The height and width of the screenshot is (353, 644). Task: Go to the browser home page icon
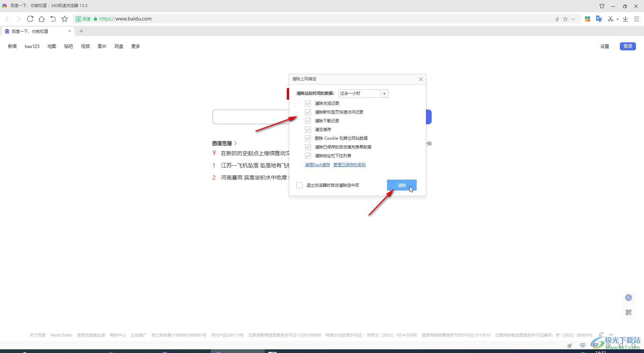(x=42, y=19)
